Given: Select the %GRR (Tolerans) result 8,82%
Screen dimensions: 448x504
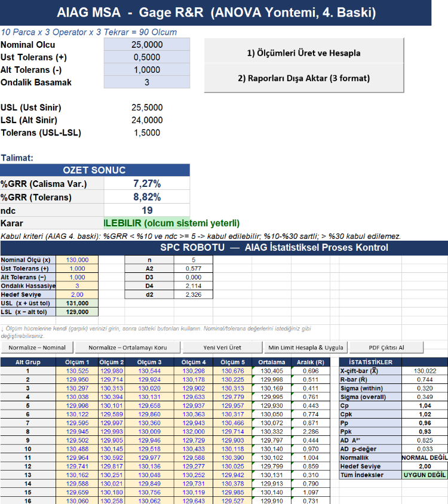Looking at the screenshot, I should pos(147,197).
